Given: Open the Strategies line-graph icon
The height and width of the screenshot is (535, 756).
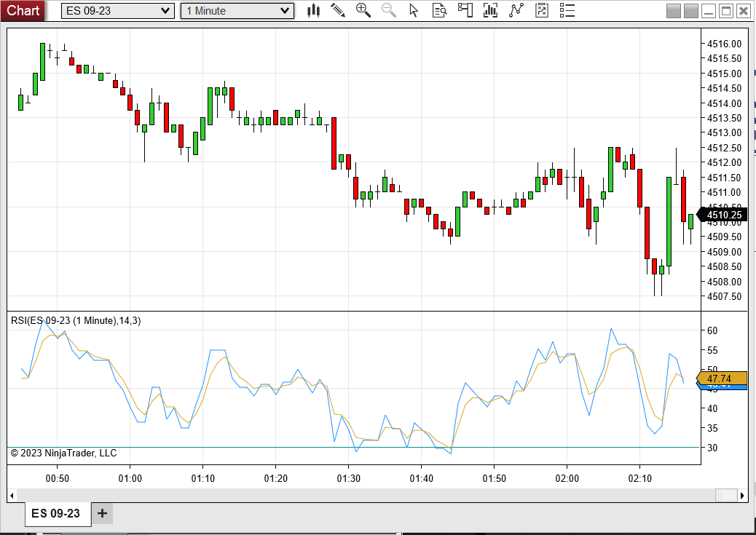Looking at the screenshot, I should (x=516, y=10).
